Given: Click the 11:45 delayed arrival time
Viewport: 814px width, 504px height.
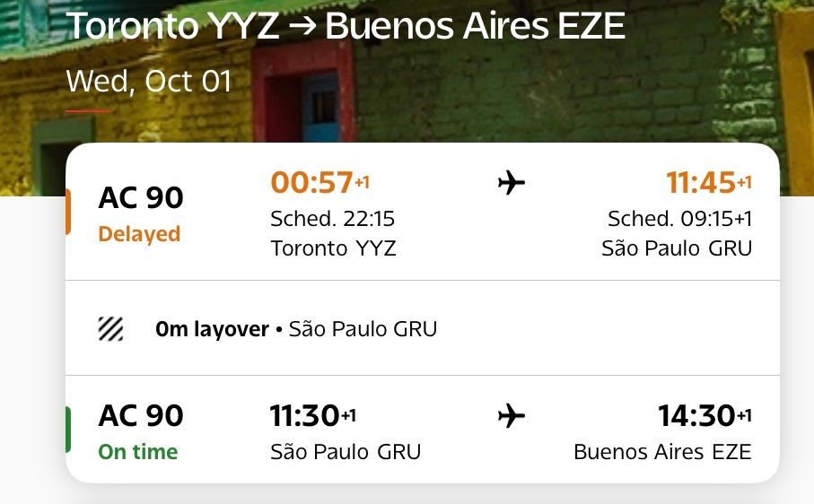Looking at the screenshot, I should click(701, 183).
